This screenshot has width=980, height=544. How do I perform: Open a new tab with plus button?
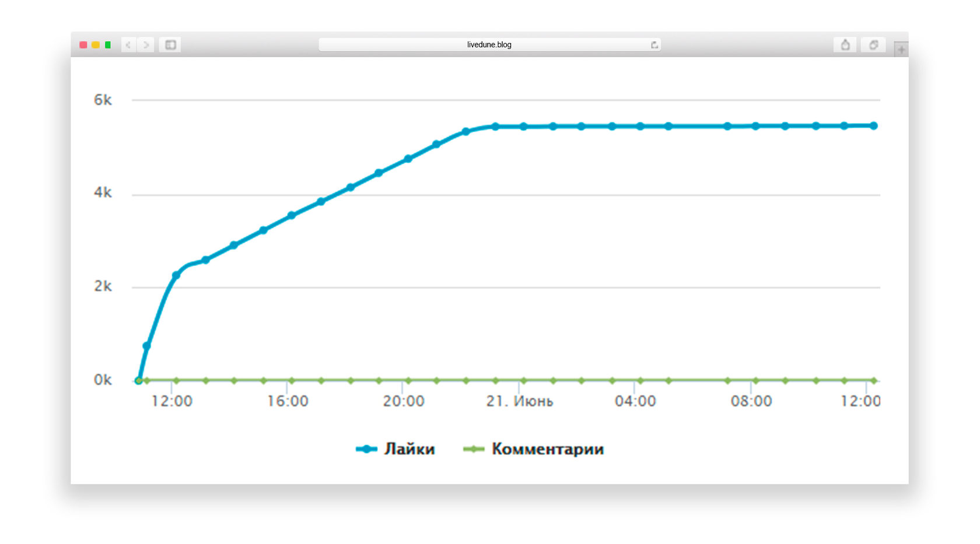(901, 50)
